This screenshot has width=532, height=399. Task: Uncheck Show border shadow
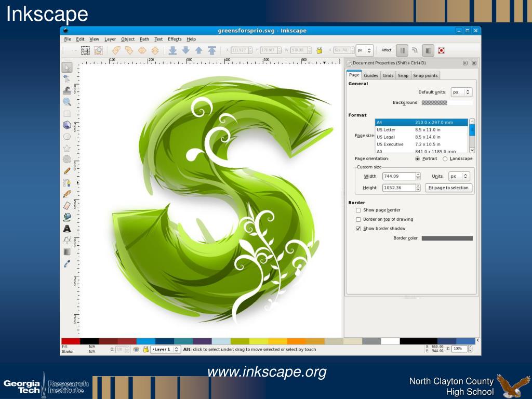pyautogui.click(x=358, y=229)
